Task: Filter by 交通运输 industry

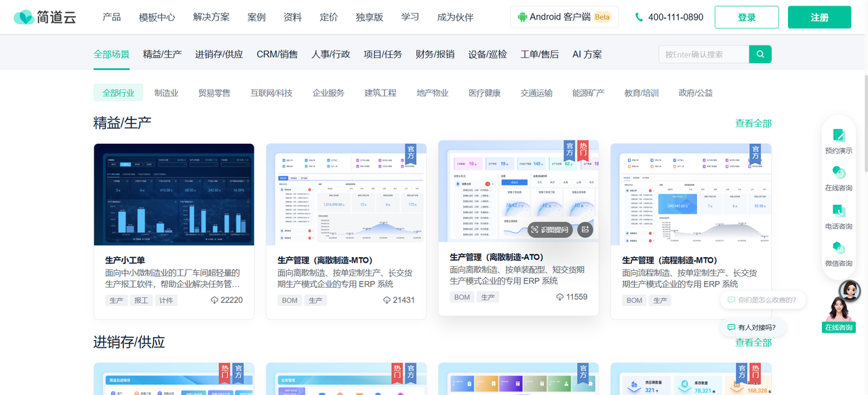Action: pos(536,93)
